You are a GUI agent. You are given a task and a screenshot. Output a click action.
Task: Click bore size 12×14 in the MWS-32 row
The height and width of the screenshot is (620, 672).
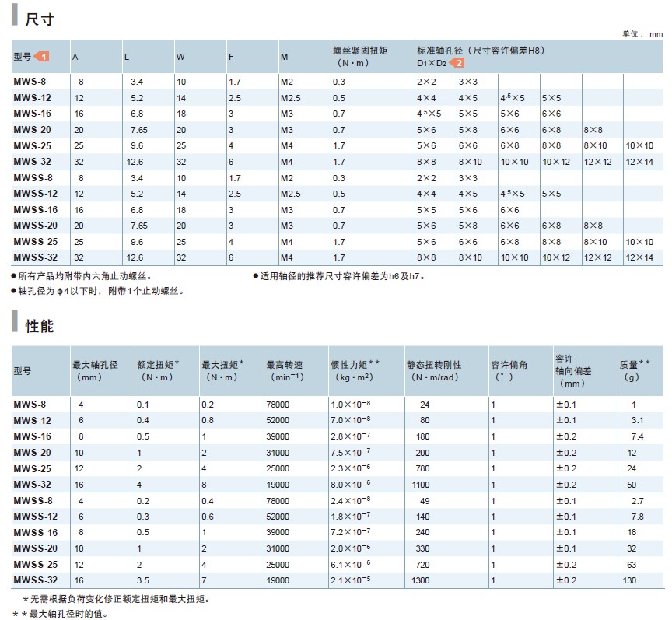pos(639,162)
